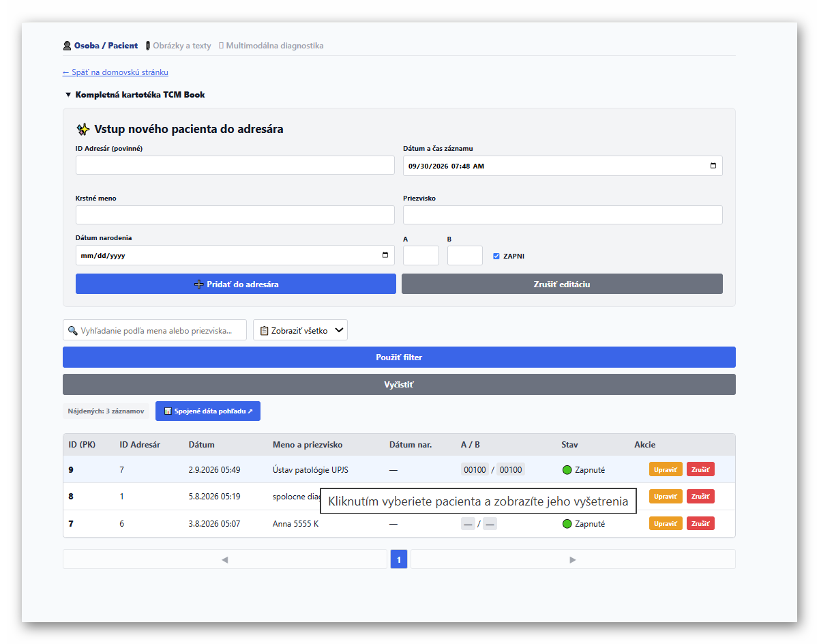Image resolution: width=819 pixels, height=644 pixels.
Task: Click Zrušiť in row with ID 8
Action: click(x=700, y=497)
